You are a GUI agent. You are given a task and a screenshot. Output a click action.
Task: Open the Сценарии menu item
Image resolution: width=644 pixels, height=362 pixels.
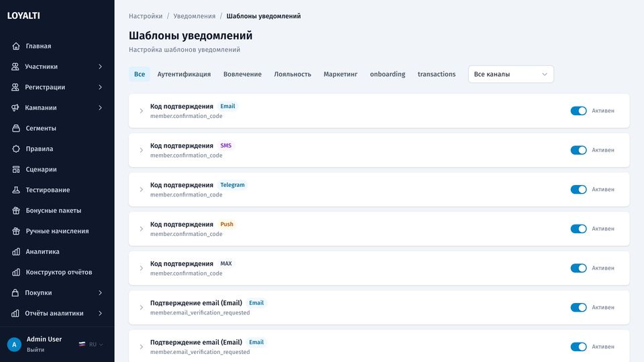pyautogui.click(x=57, y=169)
